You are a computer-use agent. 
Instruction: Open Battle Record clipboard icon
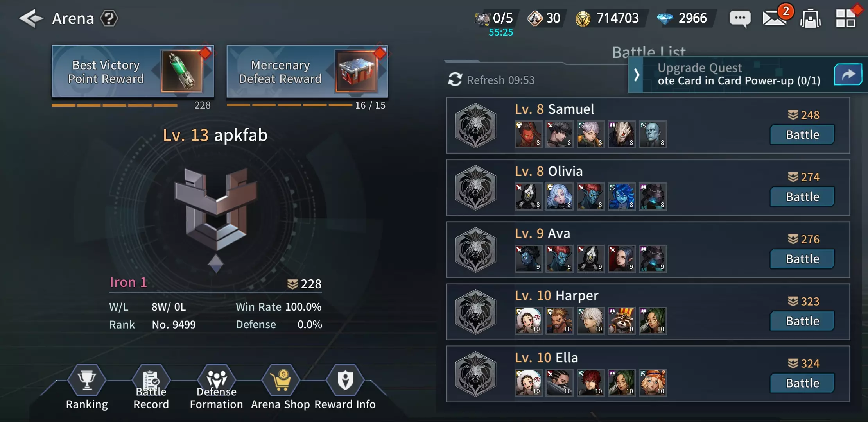(x=151, y=380)
